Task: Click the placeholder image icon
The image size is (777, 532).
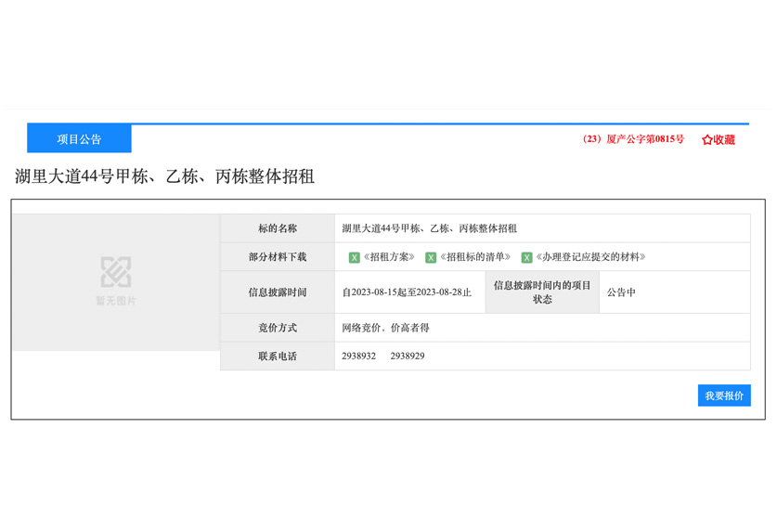Action: [x=116, y=272]
